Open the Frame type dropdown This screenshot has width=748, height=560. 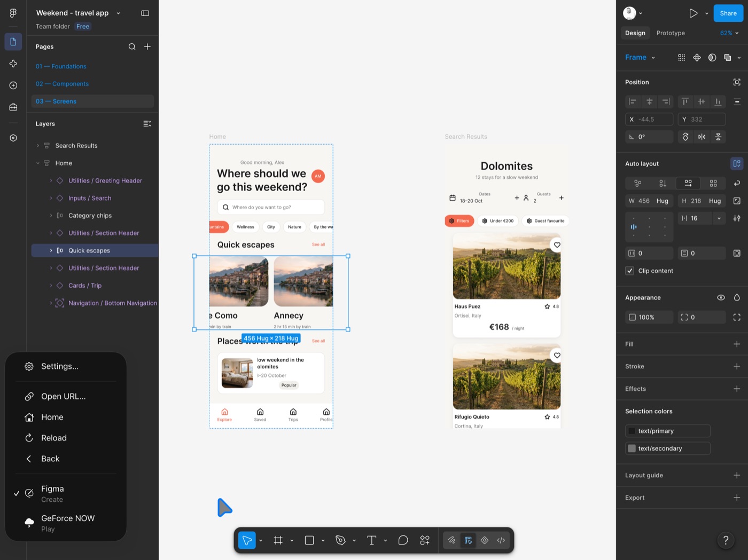pos(640,57)
